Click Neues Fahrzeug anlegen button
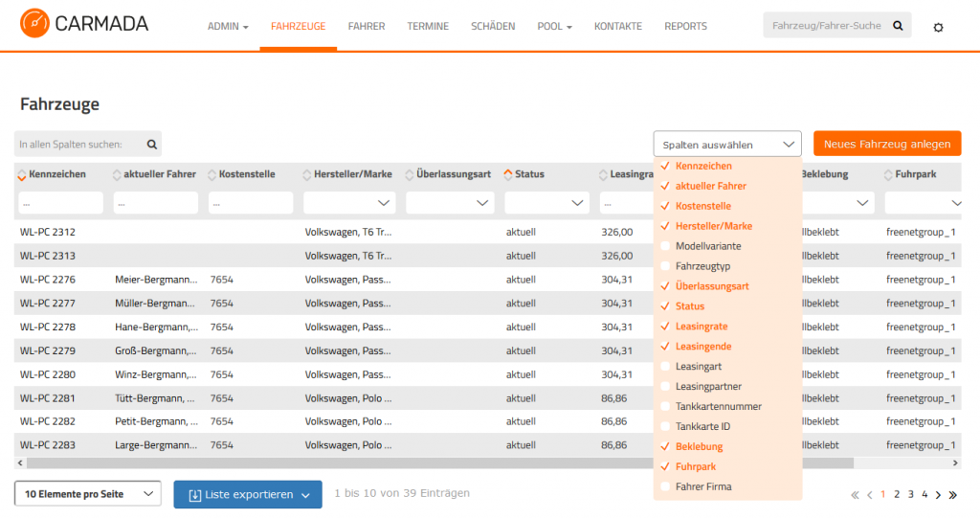The width and height of the screenshot is (980, 519). [887, 144]
